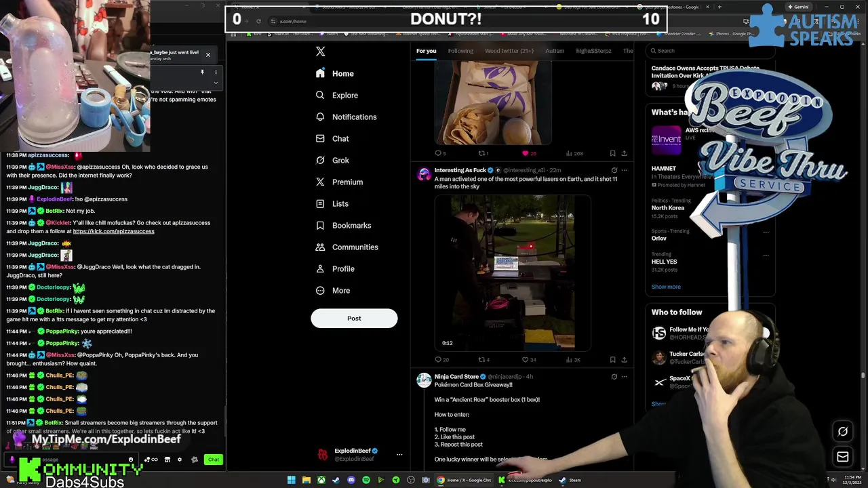Open the Orlov sports trend
868x488 pixels.
659,239
